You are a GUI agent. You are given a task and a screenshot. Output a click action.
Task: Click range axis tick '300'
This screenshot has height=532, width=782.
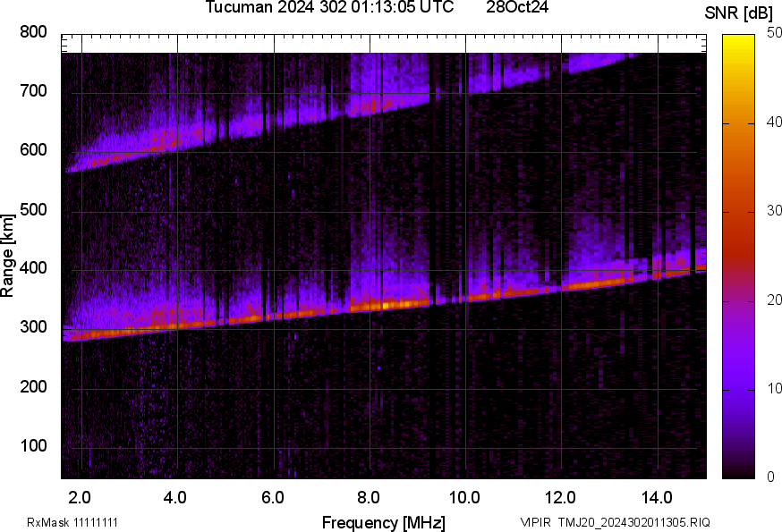33,327
